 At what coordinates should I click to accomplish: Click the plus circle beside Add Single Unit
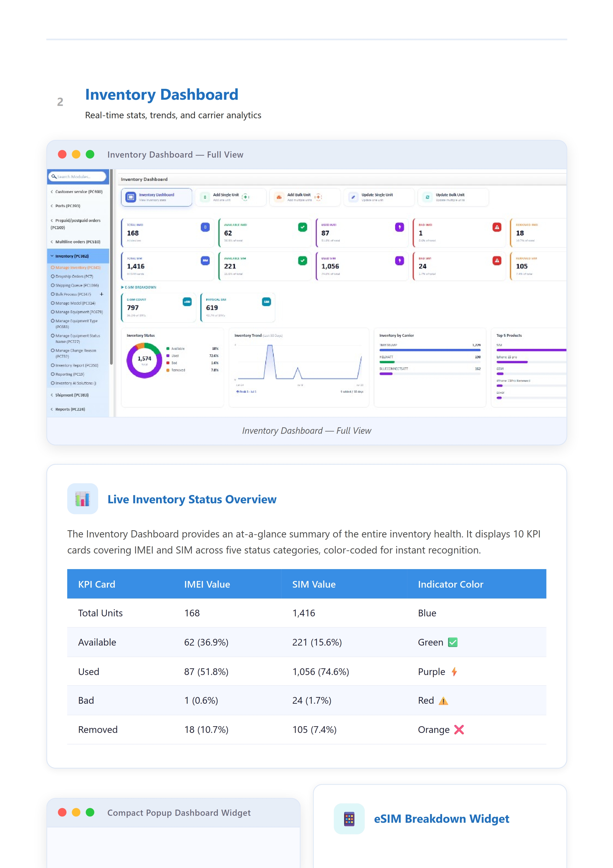[x=246, y=196]
